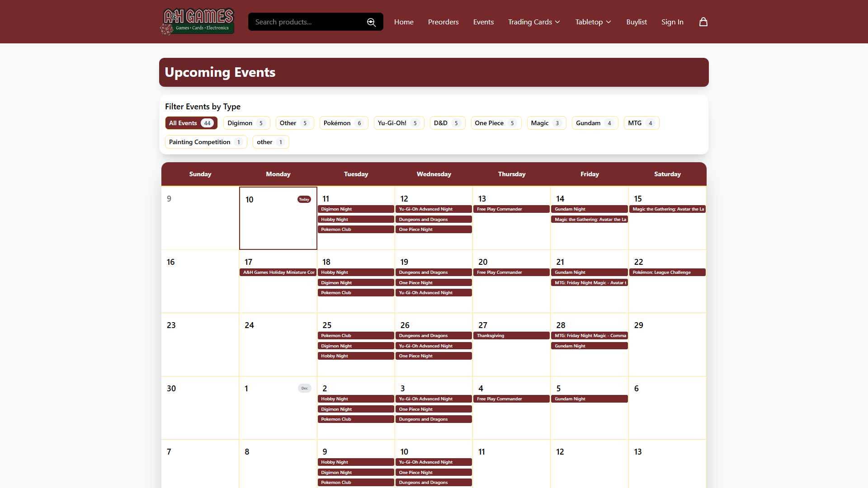Screen dimensions: 868x488
Task: Open the shopping cart
Action: 703,22
